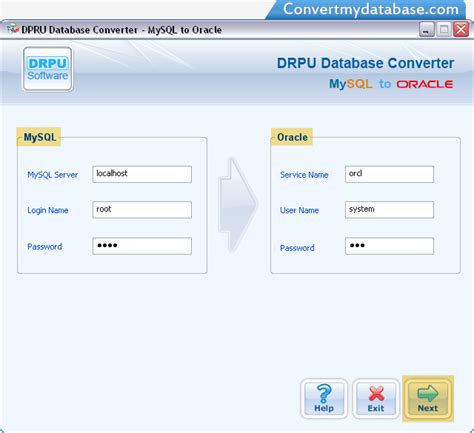Viewport: 474px width, 433px height.
Task: Click the MySQL Password input field
Action: tap(142, 246)
